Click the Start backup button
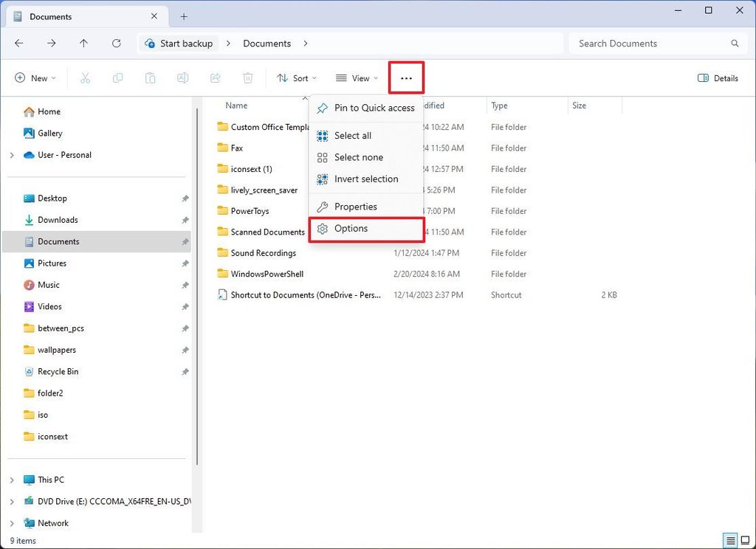This screenshot has height=549, width=756. [x=179, y=43]
